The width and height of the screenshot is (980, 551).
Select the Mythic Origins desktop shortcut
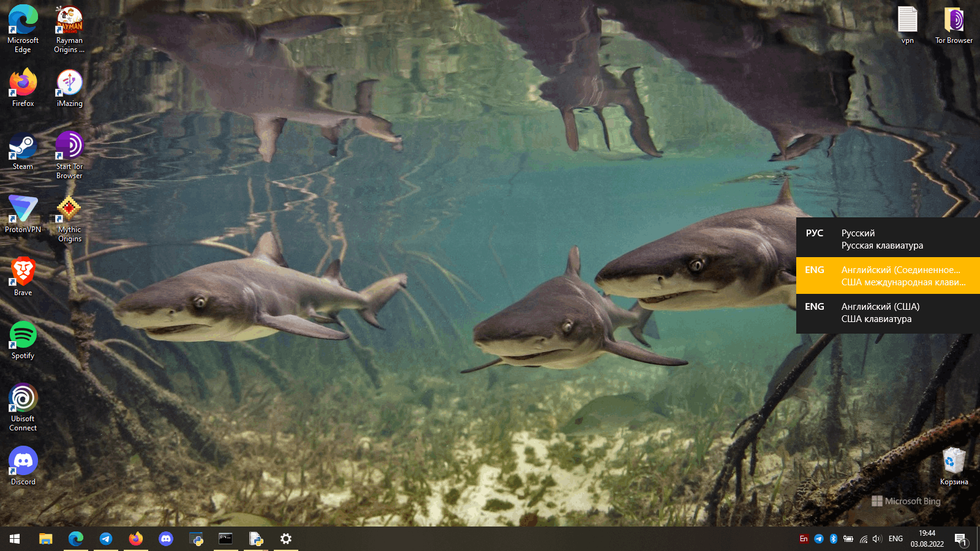(69, 219)
